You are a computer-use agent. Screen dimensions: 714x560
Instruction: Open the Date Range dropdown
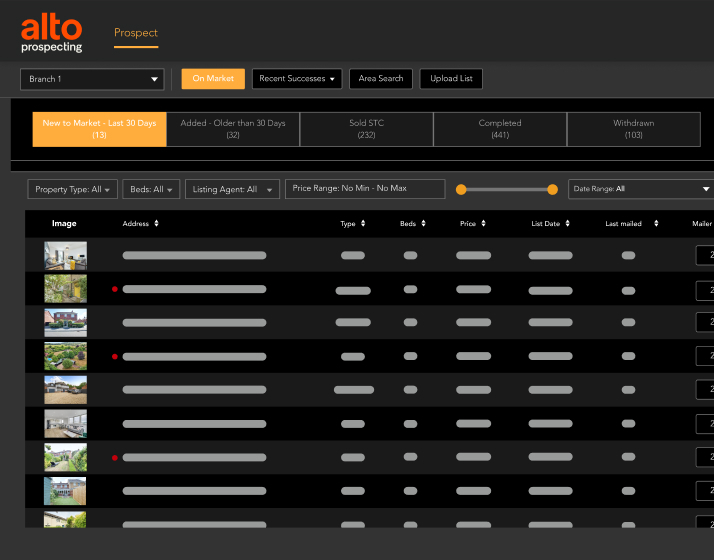tap(640, 189)
